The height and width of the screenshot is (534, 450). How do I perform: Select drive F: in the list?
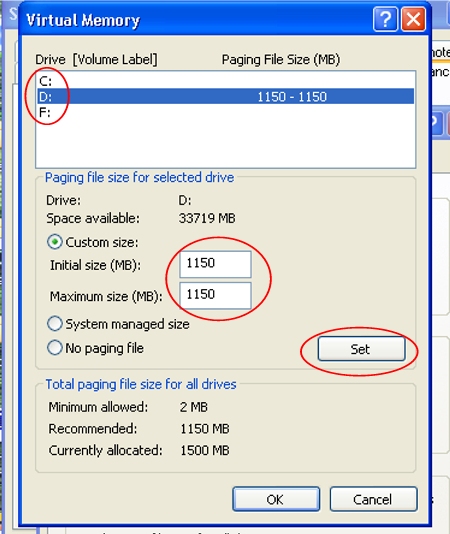(226, 112)
